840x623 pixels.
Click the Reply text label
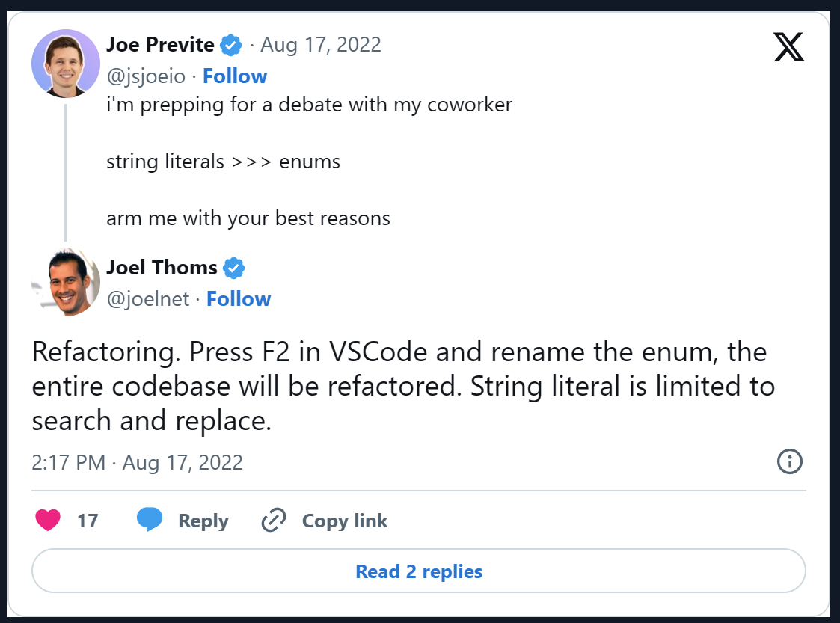tap(203, 521)
